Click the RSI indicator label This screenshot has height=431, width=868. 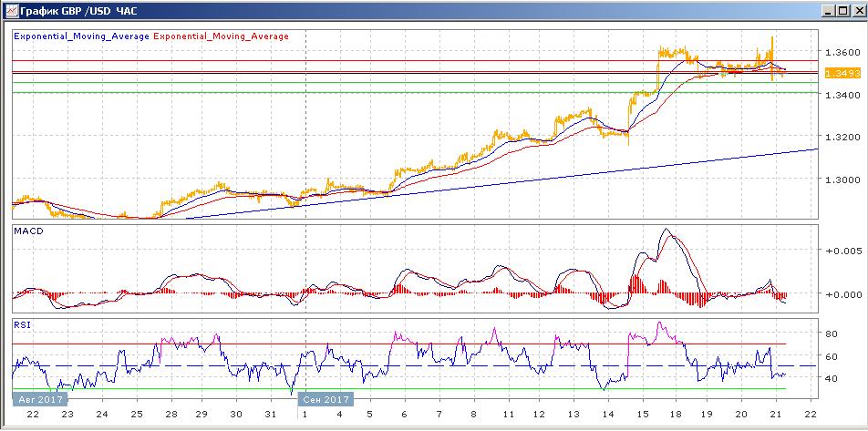click(x=22, y=324)
